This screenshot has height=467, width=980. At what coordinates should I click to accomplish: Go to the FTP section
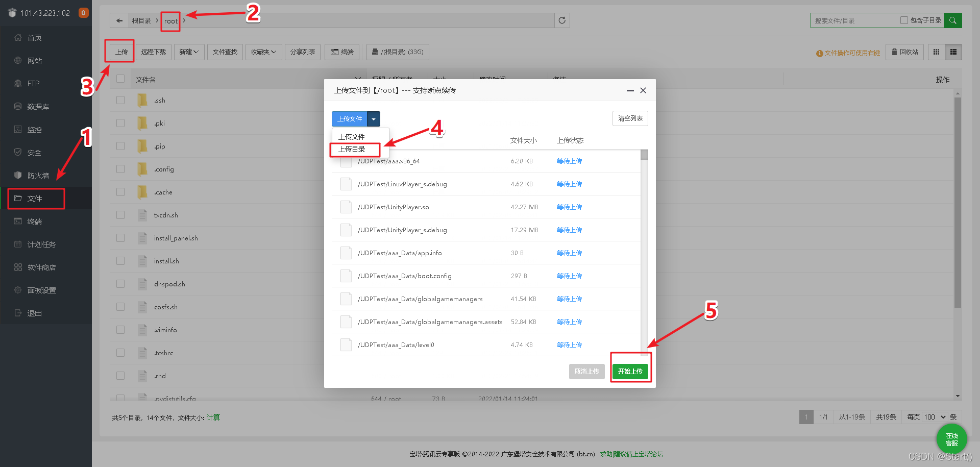coord(34,84)
